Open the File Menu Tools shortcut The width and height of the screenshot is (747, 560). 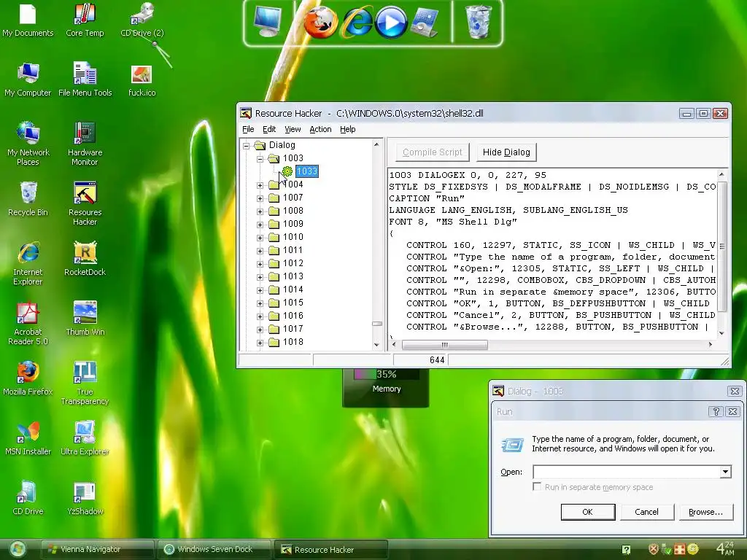pos(85,79)
